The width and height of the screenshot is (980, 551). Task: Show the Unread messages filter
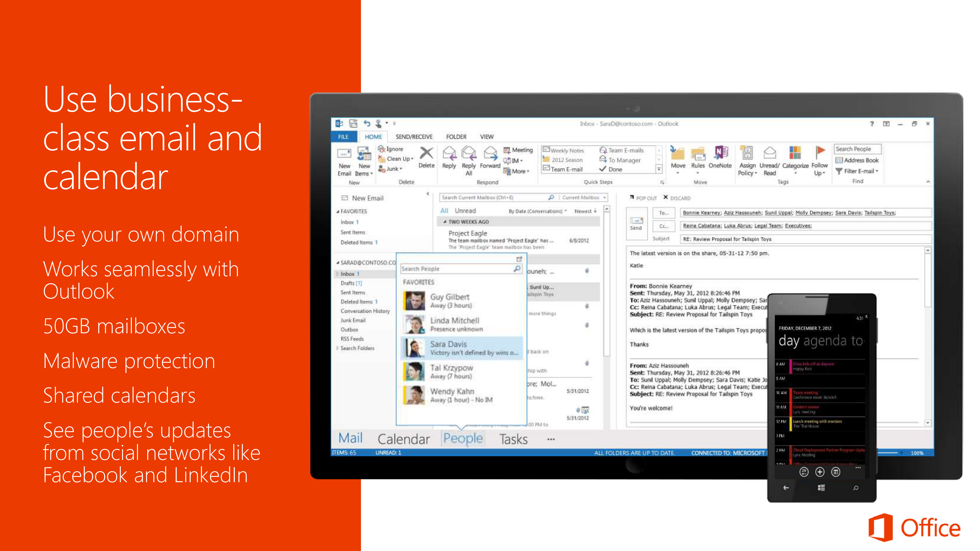pos(465,211)
